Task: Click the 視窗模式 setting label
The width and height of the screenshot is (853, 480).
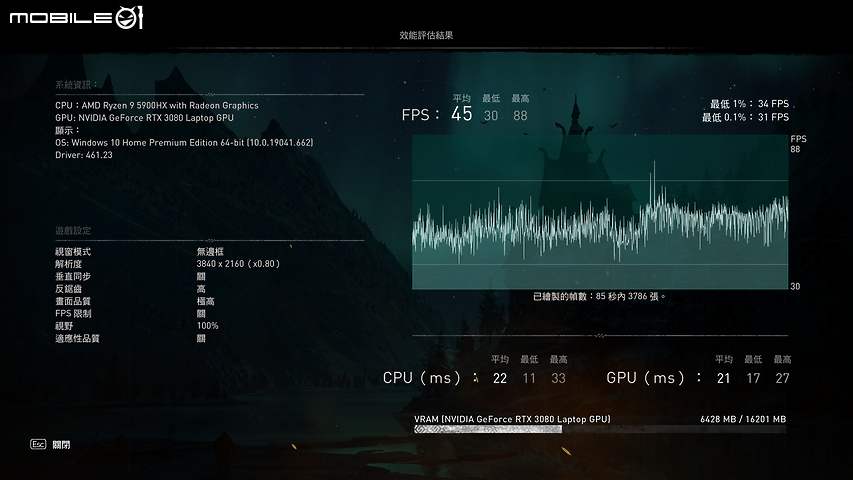Action: [73, 252]
